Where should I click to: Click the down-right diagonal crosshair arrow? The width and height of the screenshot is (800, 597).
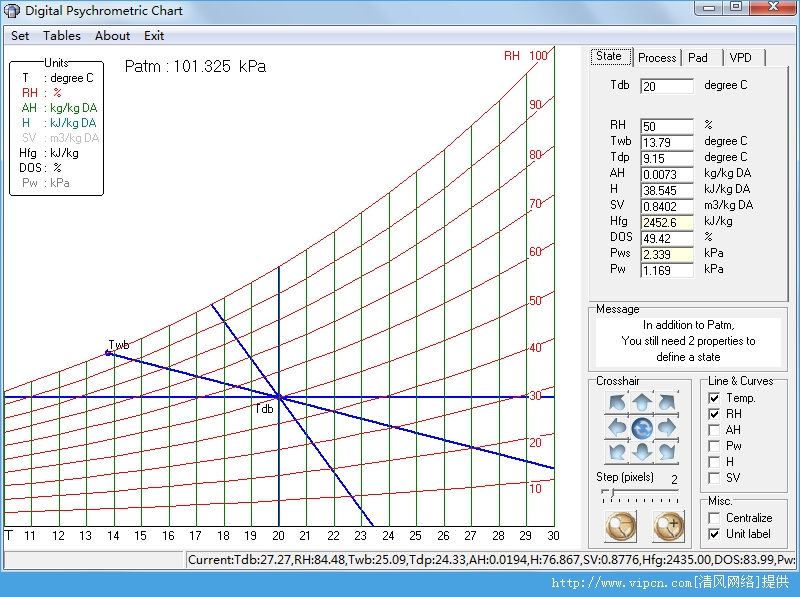tap(668, 451)
